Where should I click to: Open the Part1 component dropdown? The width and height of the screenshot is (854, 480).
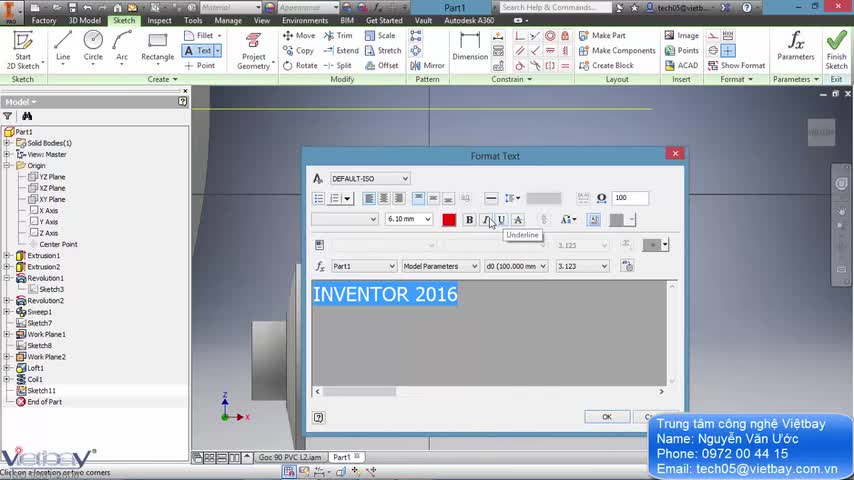pos(363,266)
